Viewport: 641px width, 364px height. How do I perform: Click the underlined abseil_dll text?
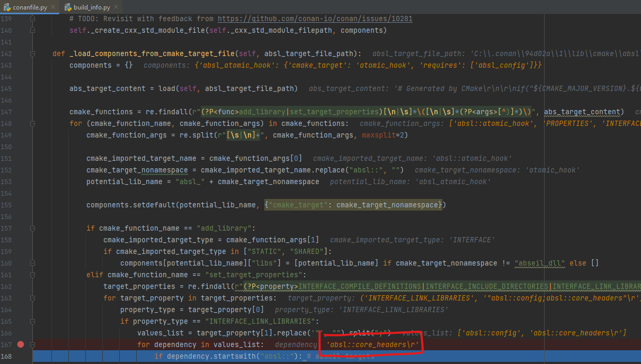(x=539, y=263)
